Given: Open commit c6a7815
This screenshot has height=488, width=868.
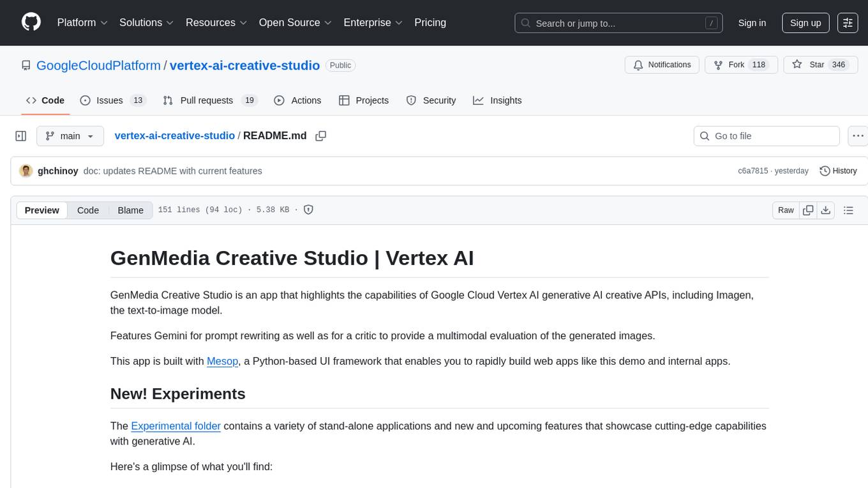Looking at the screenshot, I should (x=753, y=171).
